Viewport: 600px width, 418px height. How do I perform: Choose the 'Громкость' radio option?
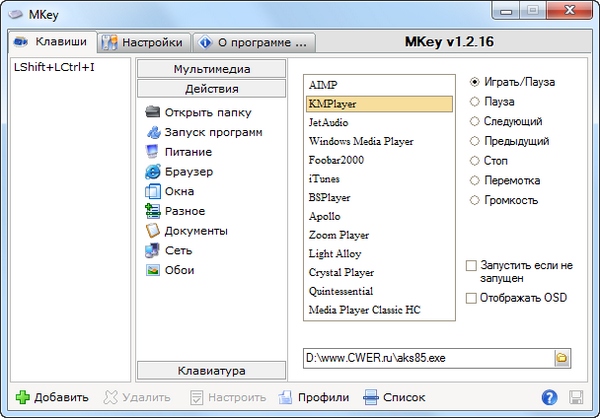tap(474, 200)
